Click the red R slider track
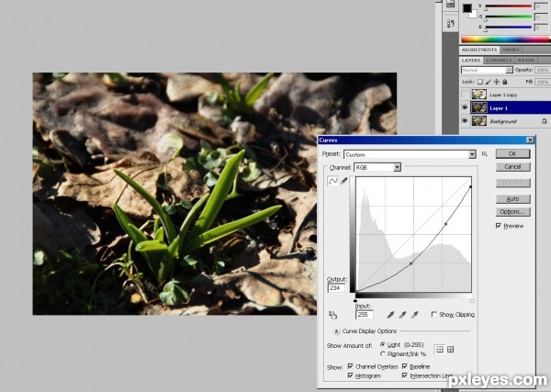The height and width of the screenshot is (392, 551). [508, 6]
